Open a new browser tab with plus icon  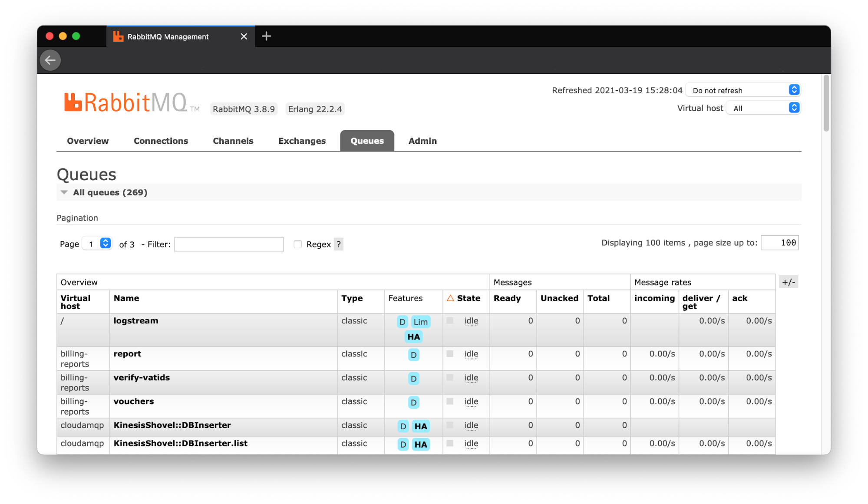(267, 36)
